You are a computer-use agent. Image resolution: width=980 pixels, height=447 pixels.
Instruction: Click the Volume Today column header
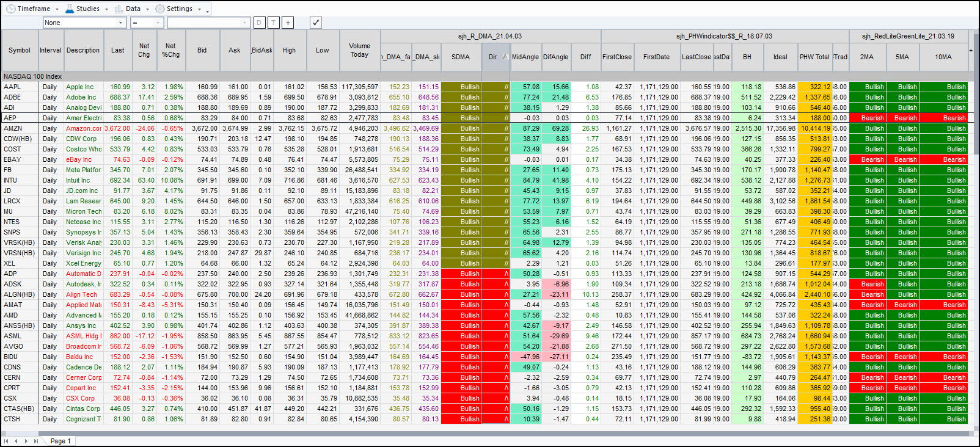coord(360,50)
